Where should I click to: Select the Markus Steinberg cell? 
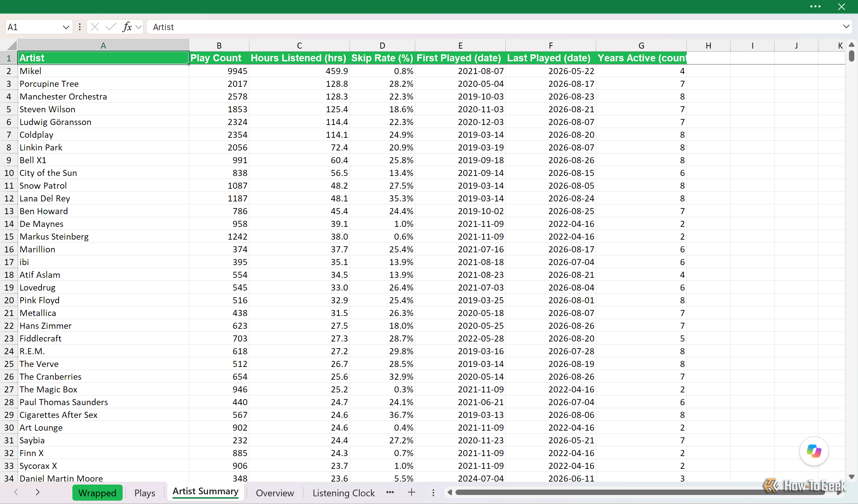pos(103,236)
